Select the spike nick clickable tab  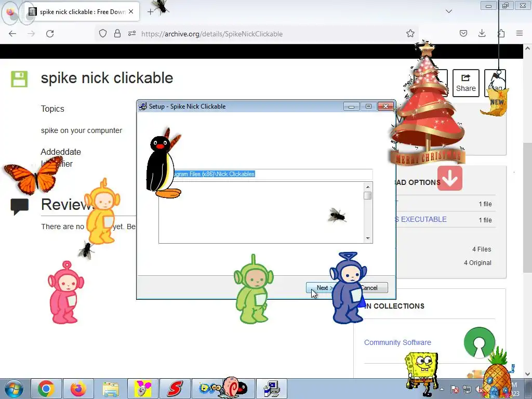(x=82, y=12)
